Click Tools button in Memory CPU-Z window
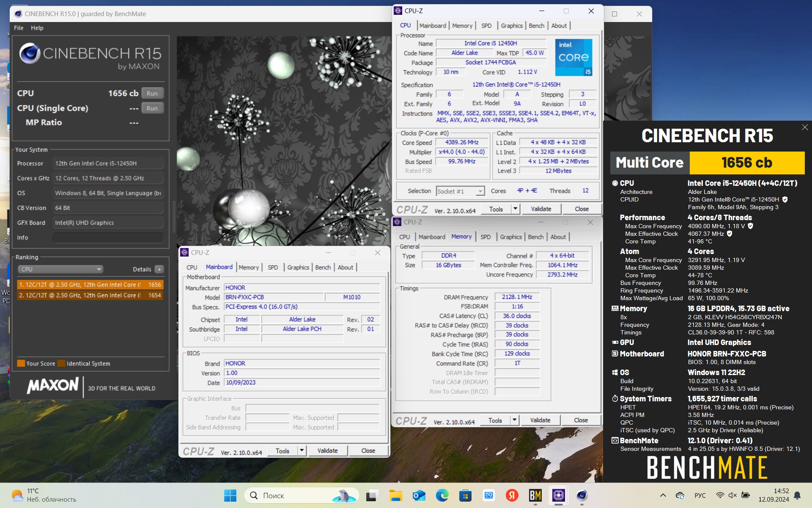812x508 pixels. (495, 420)
